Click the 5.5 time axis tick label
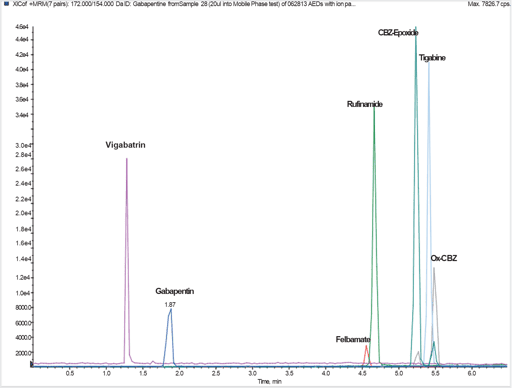514x388 pixels. tap(435, 373)
